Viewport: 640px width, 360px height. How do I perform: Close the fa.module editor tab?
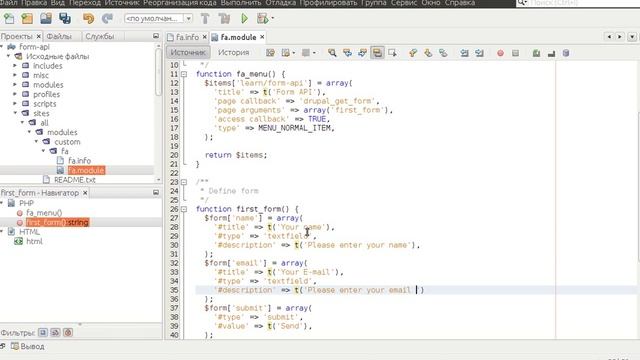[262, 37]
